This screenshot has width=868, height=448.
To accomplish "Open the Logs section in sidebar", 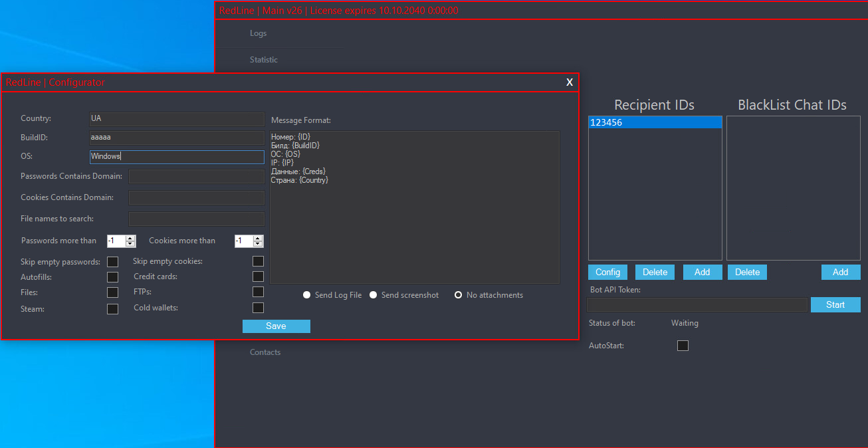I will (x=259, y=33).
